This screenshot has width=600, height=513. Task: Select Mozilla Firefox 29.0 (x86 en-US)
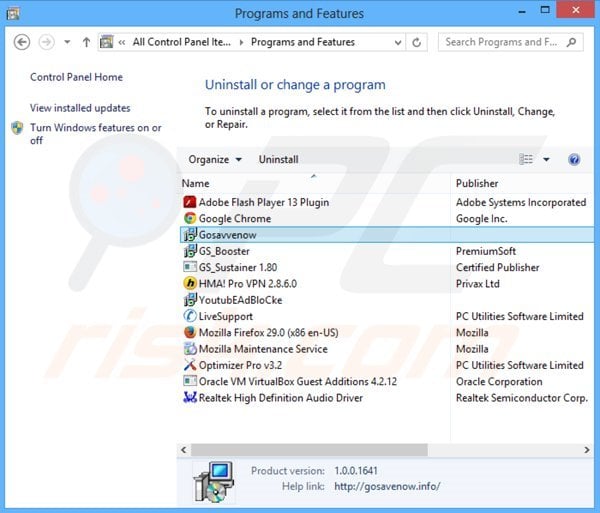coord(269,333)
